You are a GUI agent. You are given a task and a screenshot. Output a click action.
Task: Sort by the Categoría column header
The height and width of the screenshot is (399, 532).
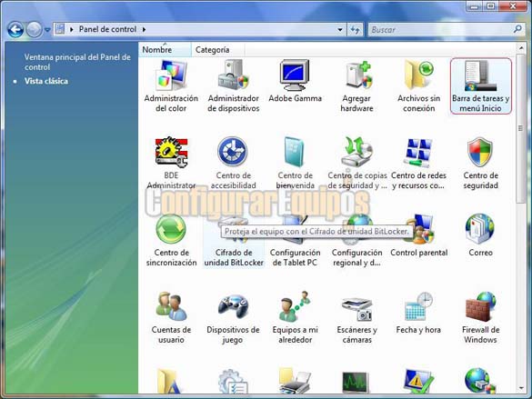pyautogui.click(x=218, y=49)
